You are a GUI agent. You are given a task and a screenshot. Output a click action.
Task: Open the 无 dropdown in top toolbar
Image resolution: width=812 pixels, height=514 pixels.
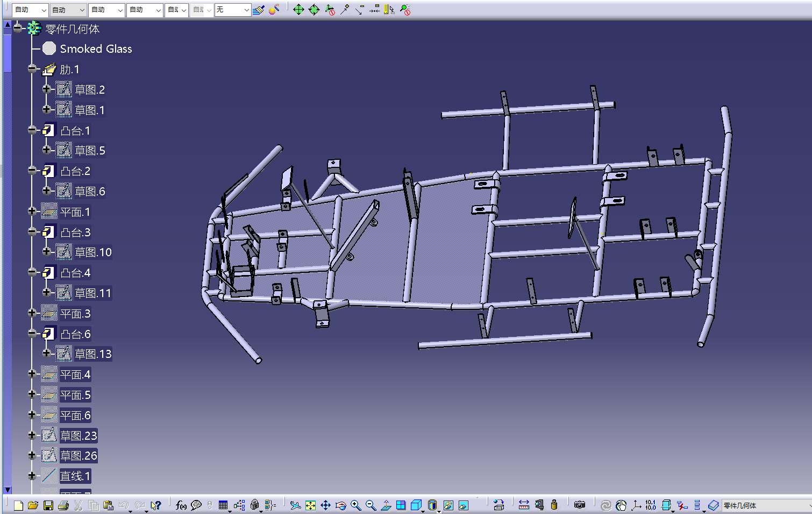tap(233, 10)
